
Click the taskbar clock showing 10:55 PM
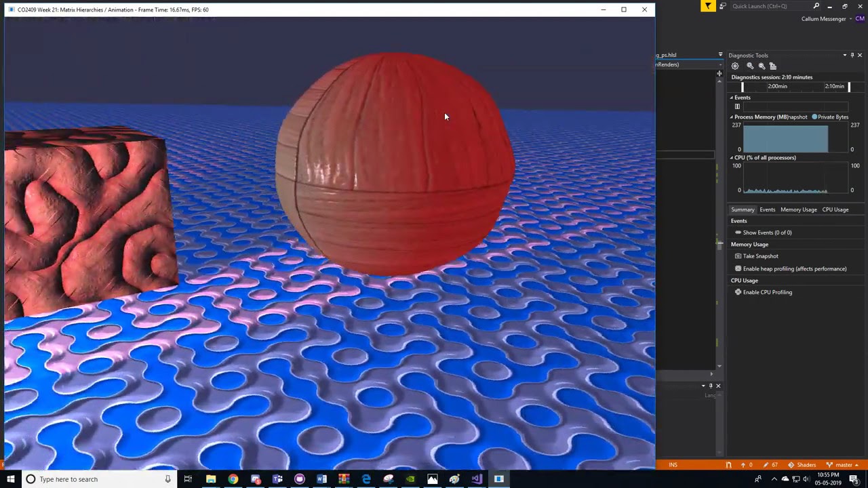[x=828, y=479]
